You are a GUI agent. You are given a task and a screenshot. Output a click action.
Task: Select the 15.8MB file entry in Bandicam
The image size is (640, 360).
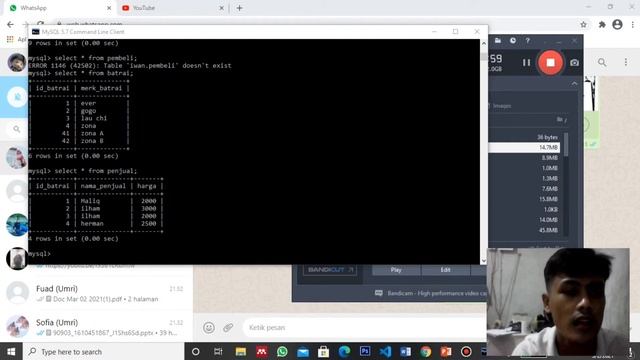548,199
